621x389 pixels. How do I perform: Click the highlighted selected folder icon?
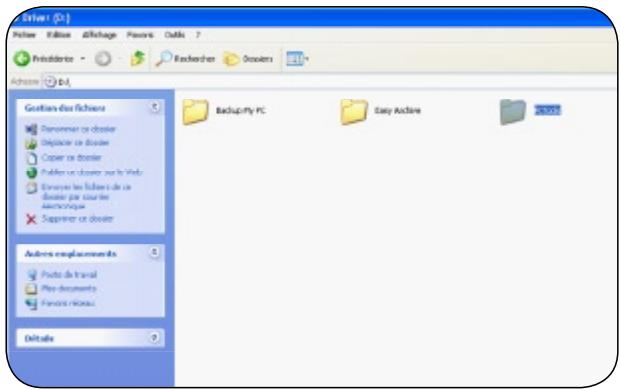point(512,112)
